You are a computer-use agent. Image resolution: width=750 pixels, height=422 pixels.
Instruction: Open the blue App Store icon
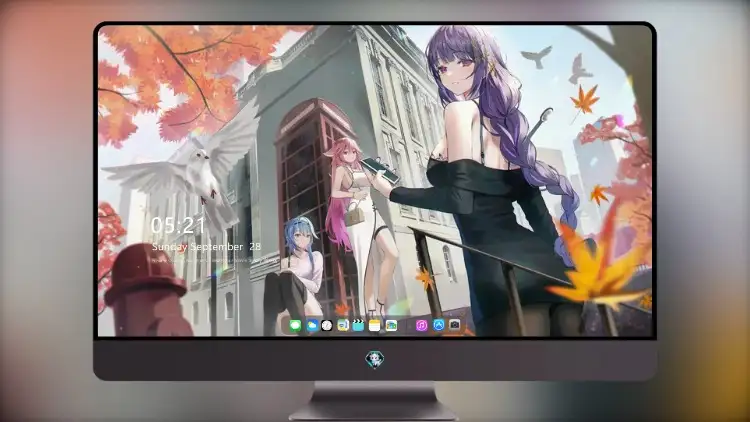438,325
